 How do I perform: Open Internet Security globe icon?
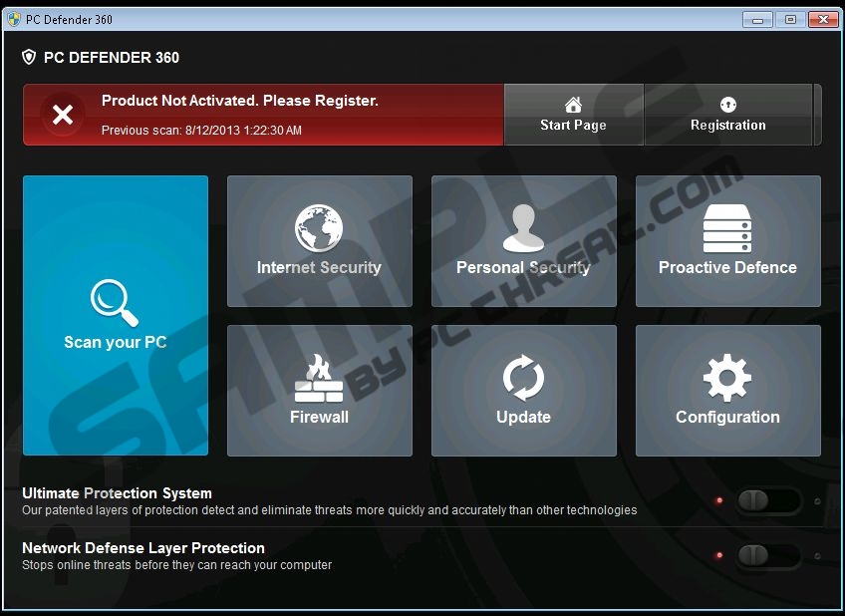(x=319, y=228)
